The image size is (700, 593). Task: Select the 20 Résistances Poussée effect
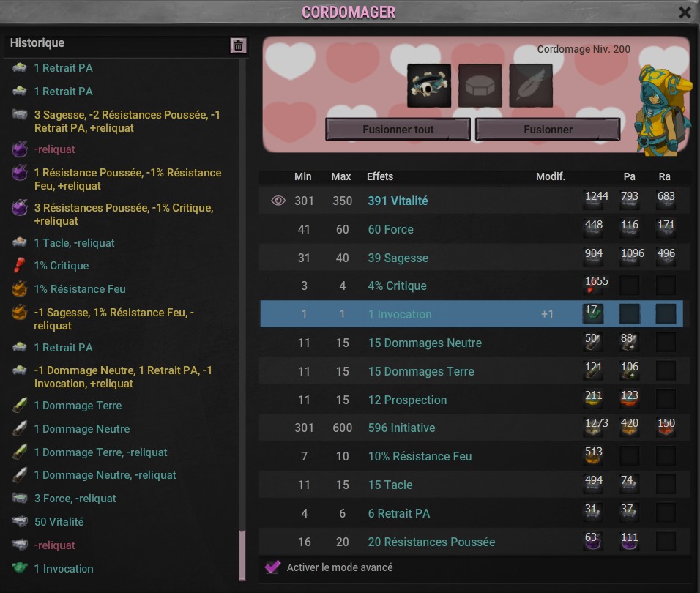click(431, 542)
